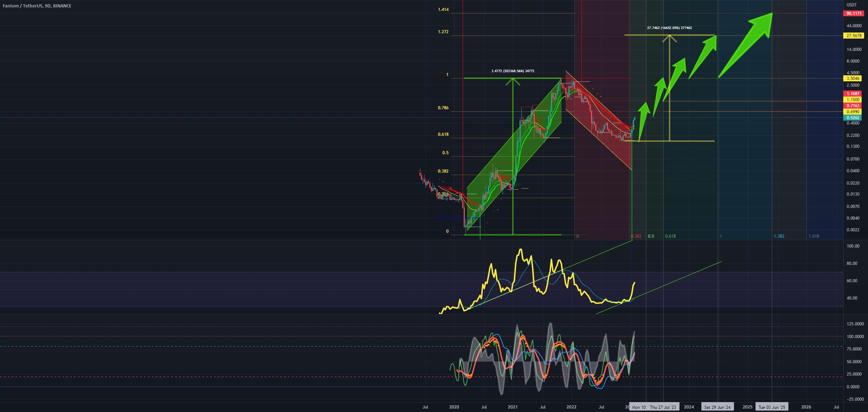Click the 2022 label on the time axis
Viewport: 868px width, 412px height.
tap(572, 407)
